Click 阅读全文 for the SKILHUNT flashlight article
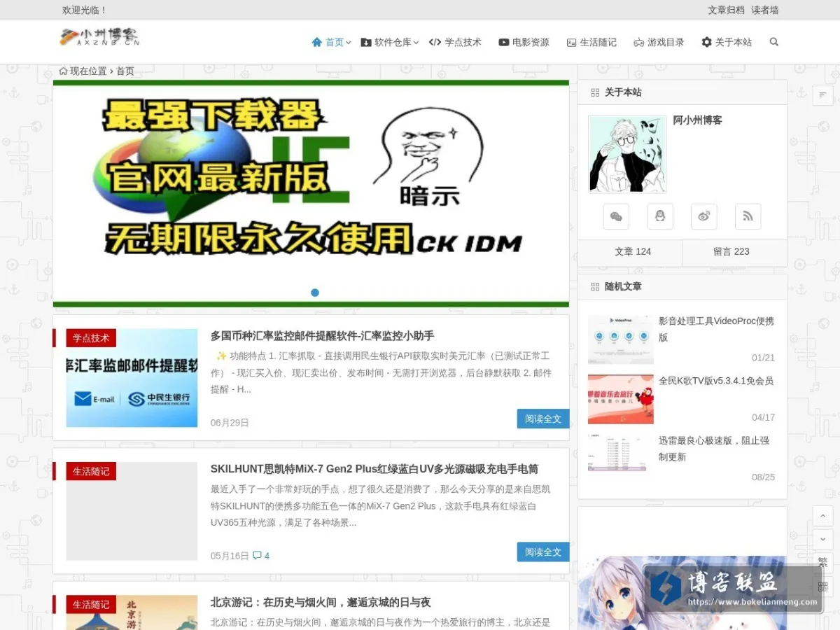840x630 pixels. [543, 552]
